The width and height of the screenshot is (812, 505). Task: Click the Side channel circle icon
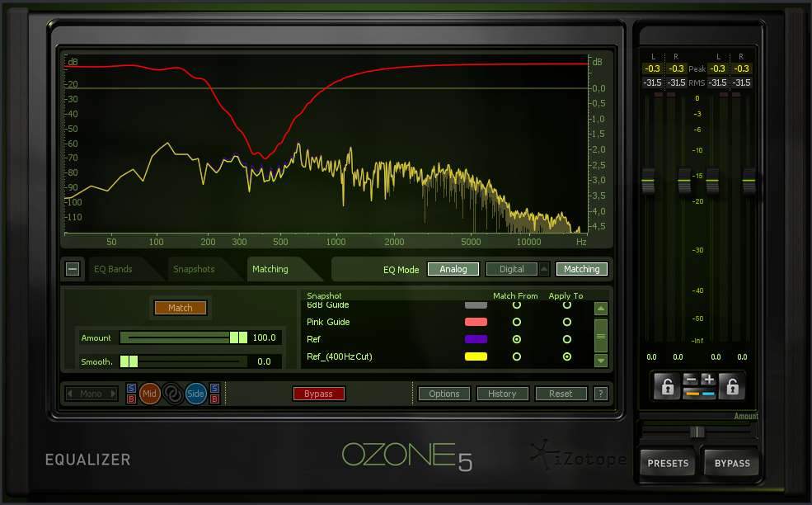click(196, 394)
